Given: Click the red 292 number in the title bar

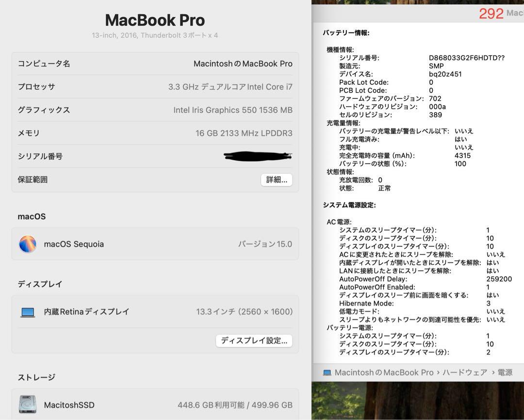Looking at the screenshot, I should coord(491,14).
